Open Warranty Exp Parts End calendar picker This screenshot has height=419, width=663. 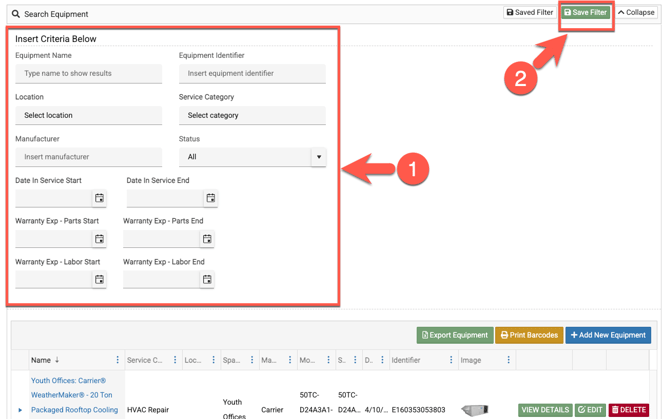[207, 239]
